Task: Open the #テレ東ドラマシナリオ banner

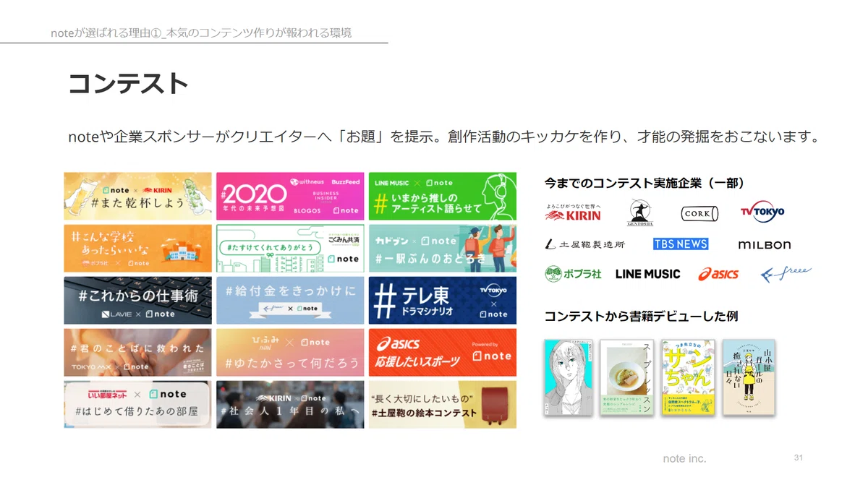Action: pyautogui.click(x=443, y=300)
